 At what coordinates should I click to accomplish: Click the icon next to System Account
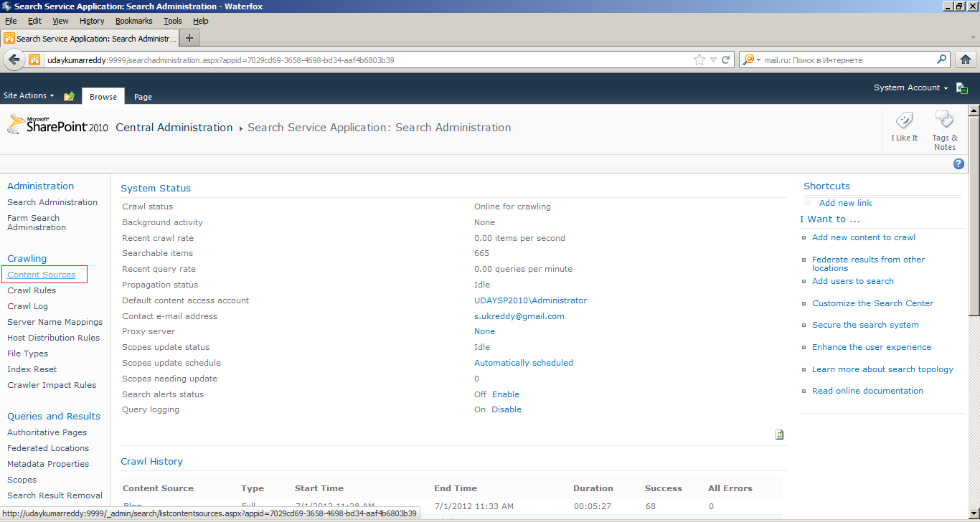click(x=961, y=88)
